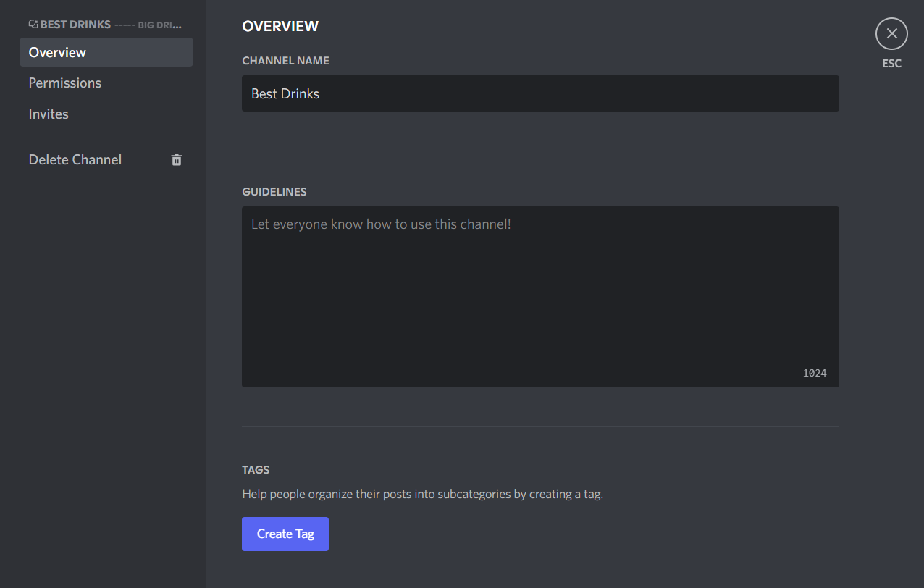
Task: Close settings with the X circle icon
Action: [x=891, y=33]
